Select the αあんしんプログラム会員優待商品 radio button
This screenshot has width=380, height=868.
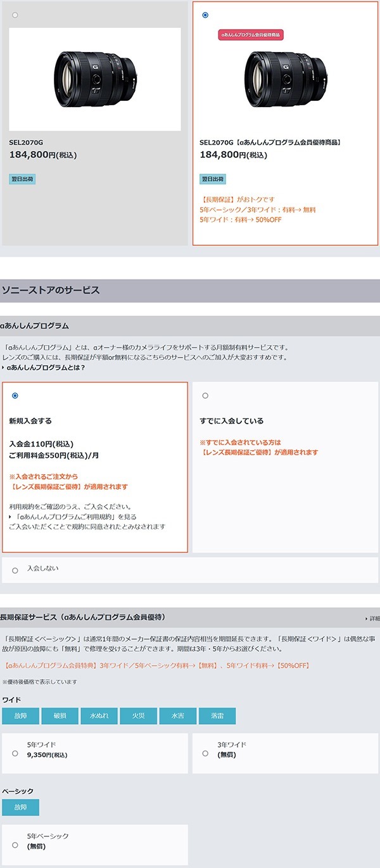tap(205, 15)
